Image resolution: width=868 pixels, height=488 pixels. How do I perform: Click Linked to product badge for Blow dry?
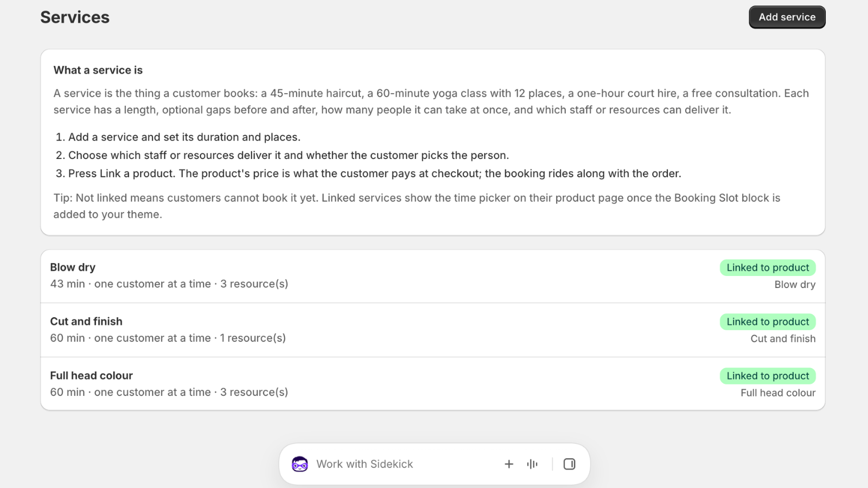(768, 268)
